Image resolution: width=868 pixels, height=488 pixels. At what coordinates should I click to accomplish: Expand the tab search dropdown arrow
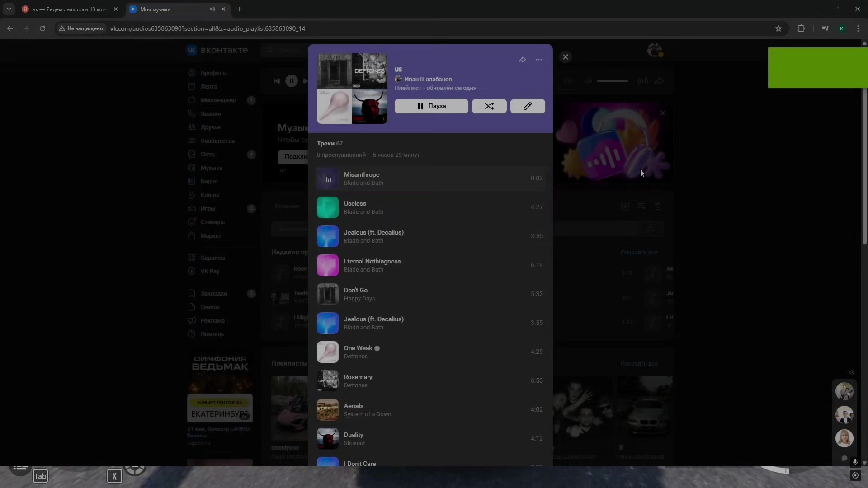pos(9,9)
